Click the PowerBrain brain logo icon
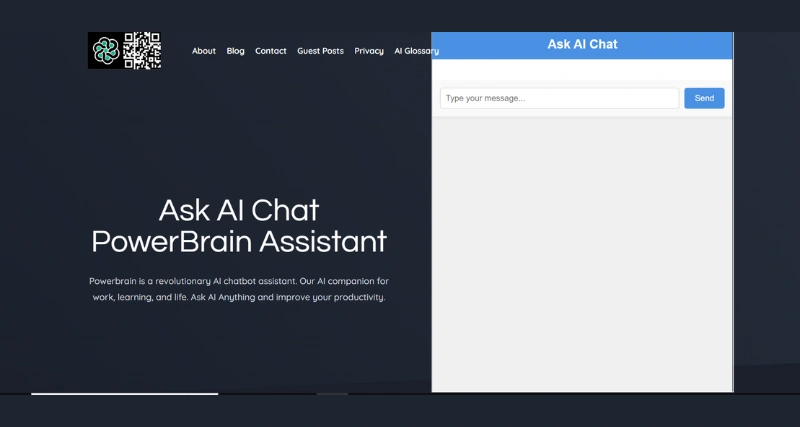 click(105, 51)
